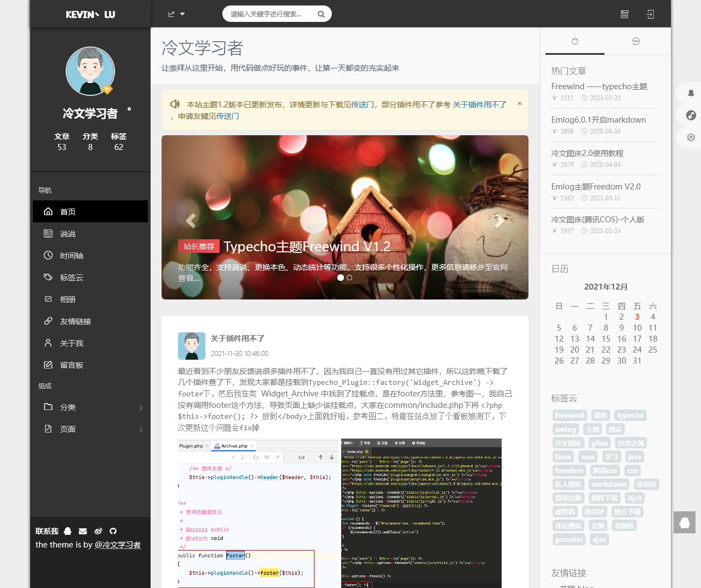Click the theme color palette floating icon
Screen dimensions: 701x588
point(691,115)
